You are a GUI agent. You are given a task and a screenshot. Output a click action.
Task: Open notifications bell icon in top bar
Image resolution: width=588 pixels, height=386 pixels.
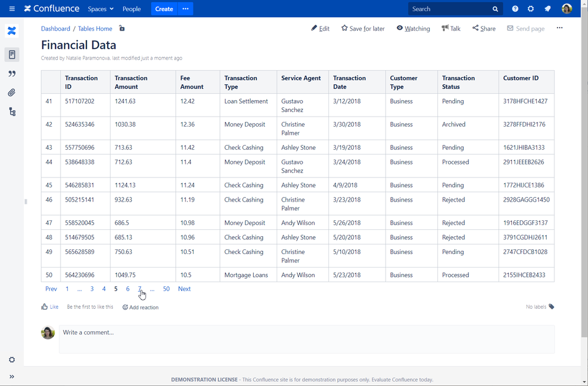click(x=547, y=9)
